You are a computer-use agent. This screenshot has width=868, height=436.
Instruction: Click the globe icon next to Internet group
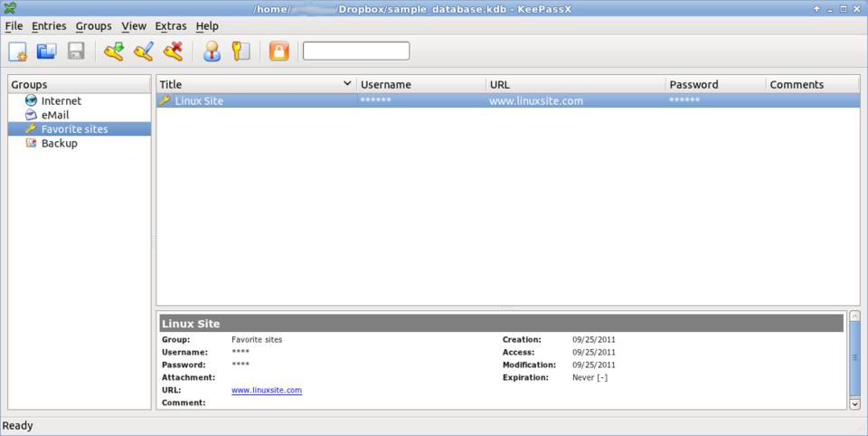[31, 100]
